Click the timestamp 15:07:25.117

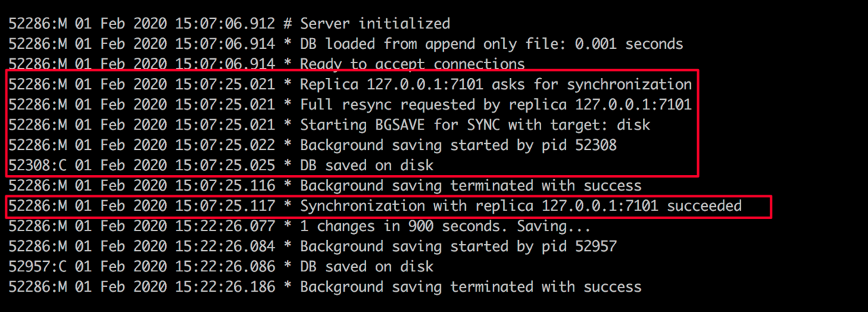(x=225, y=206)
